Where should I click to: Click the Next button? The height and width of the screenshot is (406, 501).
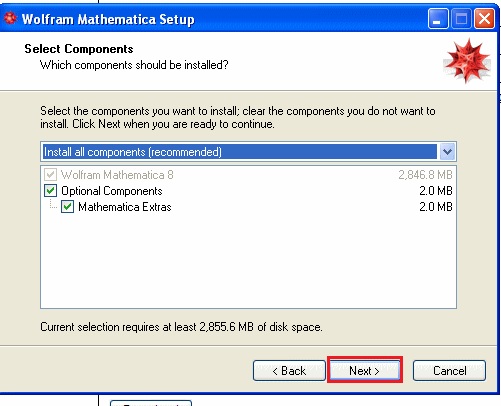[365, 370]
